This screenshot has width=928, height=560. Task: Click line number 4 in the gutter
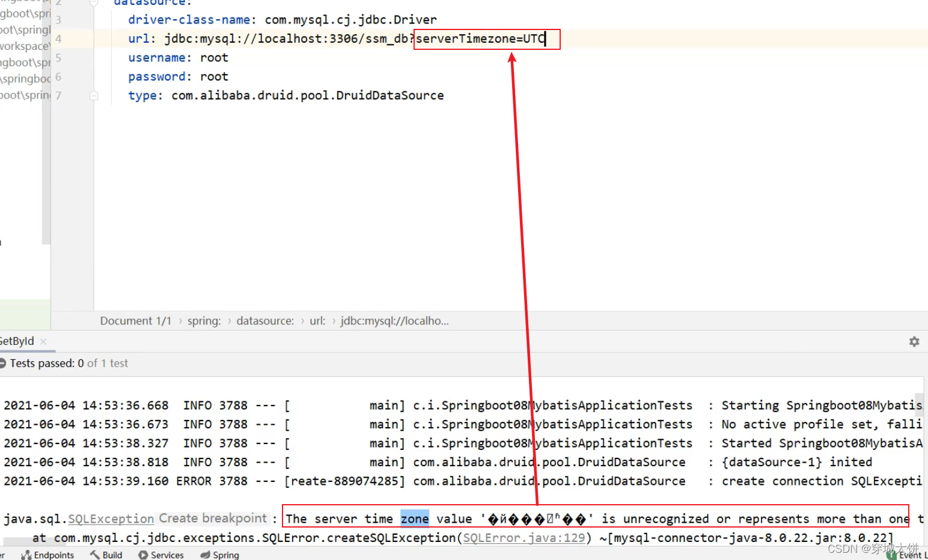(58, 39)
